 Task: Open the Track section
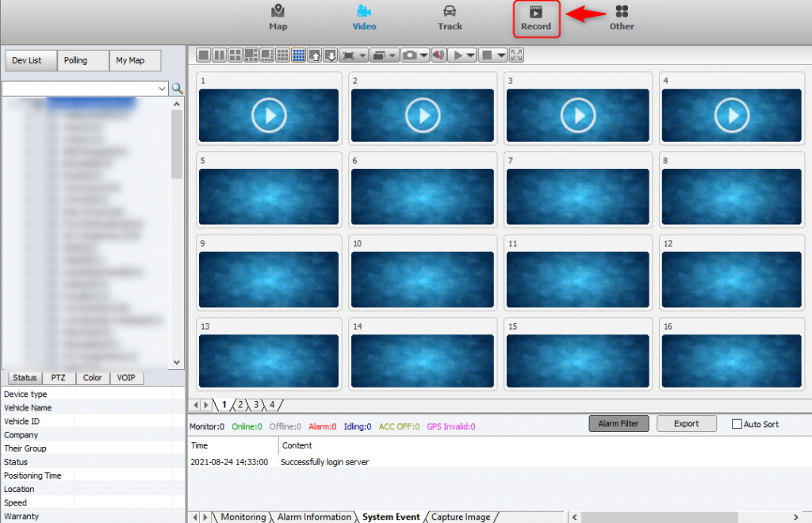(x=450, y=17)
